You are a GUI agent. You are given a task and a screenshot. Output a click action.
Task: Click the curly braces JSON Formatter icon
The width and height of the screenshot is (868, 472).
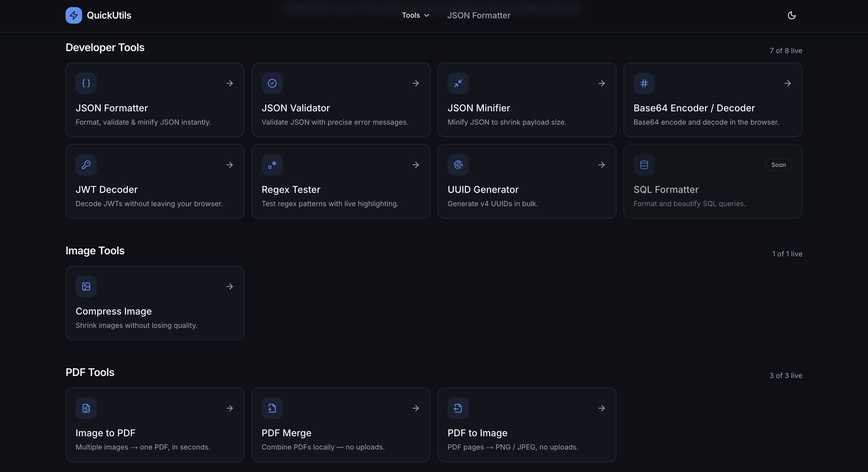[86, 83]
